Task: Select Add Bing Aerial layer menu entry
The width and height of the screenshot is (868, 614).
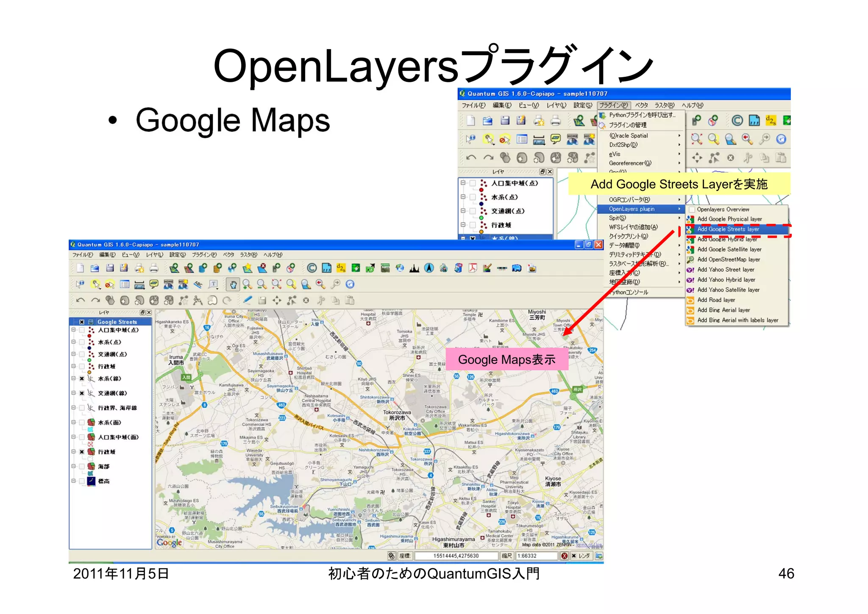Action: [737, 310]
